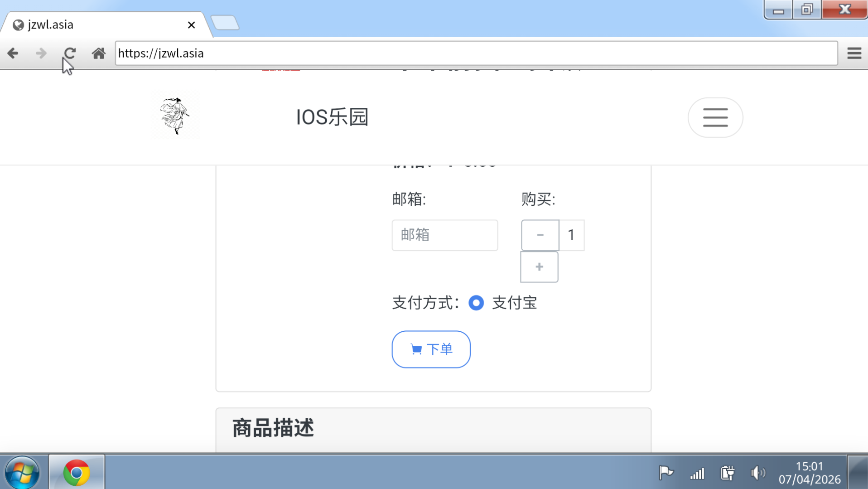
Task: Open the network signal tray icon
Action: 697,473
